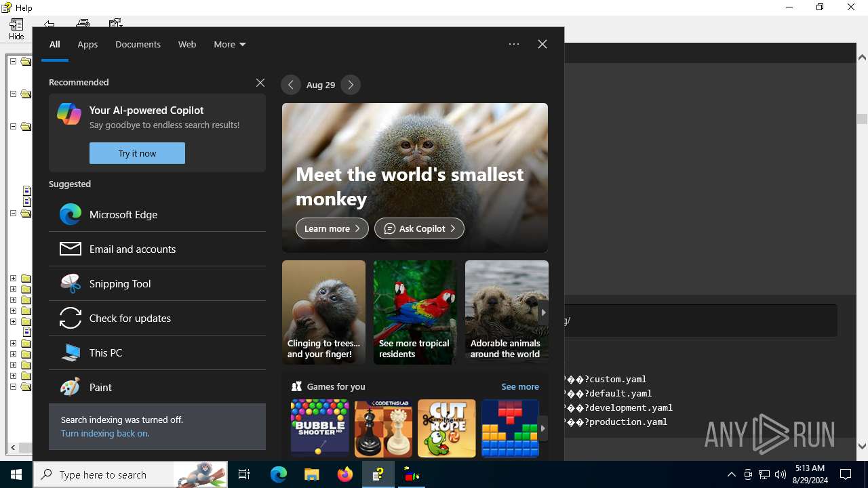Open the block puzzle game tile
Viewport: 868px width, 488px height.
point(510,428)
